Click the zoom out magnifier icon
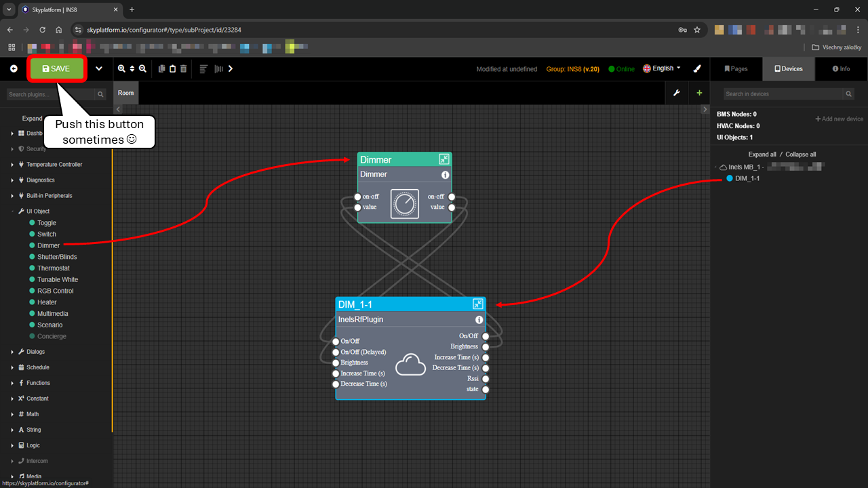The width and height of the screenshot is (868, 488). pyautogui.click(x=142, y=68)
